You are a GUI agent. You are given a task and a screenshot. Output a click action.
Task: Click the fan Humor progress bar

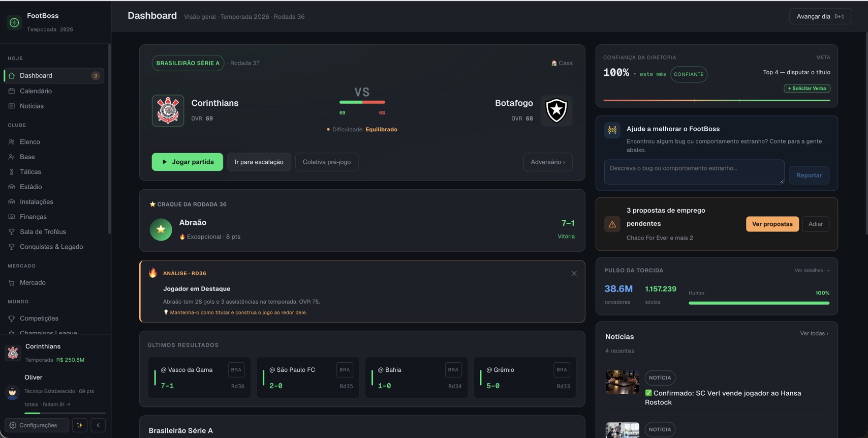pyautogui.click(x=759, y=303)
